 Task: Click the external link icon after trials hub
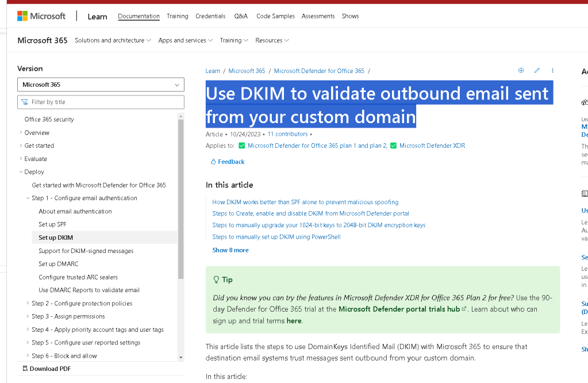pos(464,309)
